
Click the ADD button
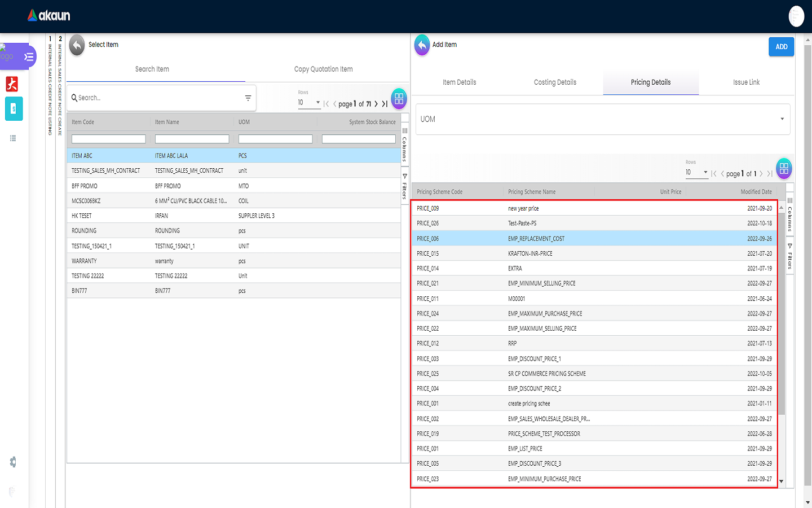[781, 47]
